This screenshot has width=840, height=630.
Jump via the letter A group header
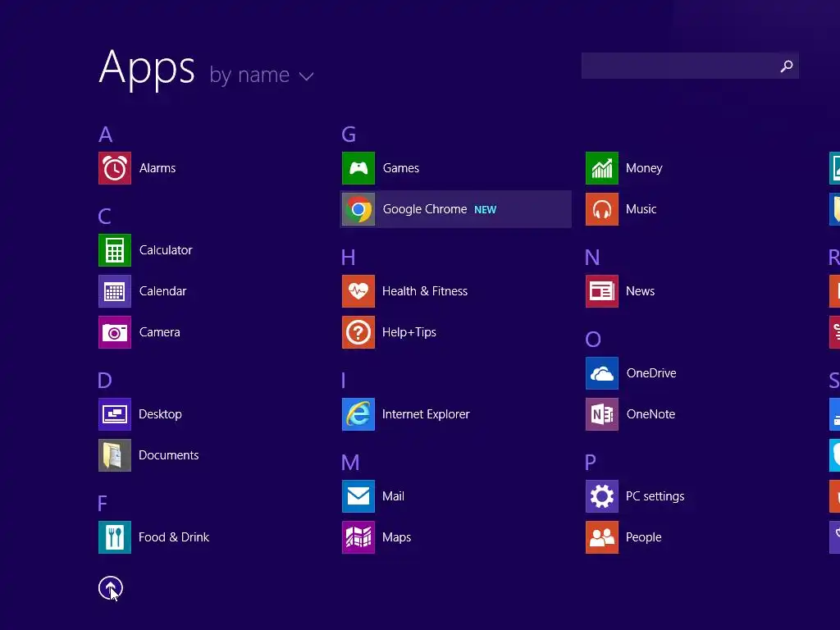(106, 135)
